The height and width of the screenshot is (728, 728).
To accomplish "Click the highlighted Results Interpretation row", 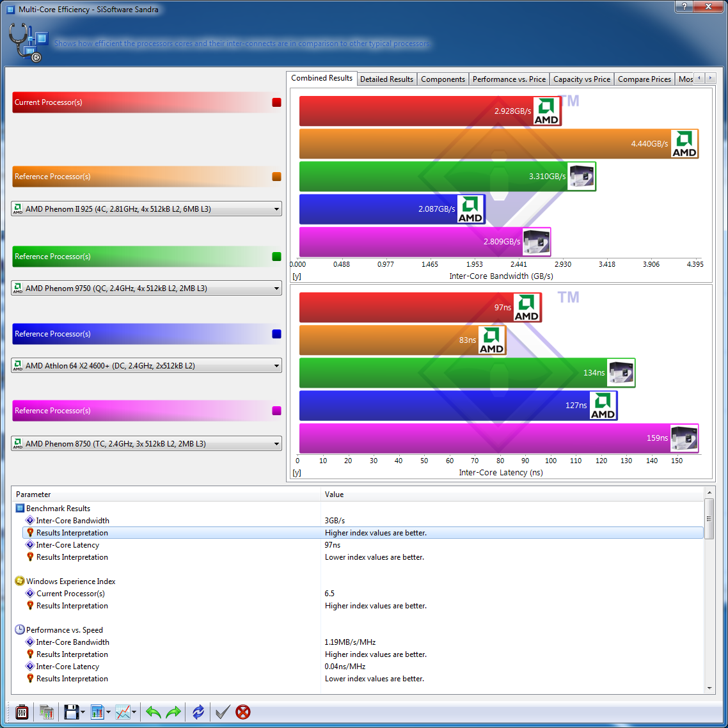I will coord(363,532).
